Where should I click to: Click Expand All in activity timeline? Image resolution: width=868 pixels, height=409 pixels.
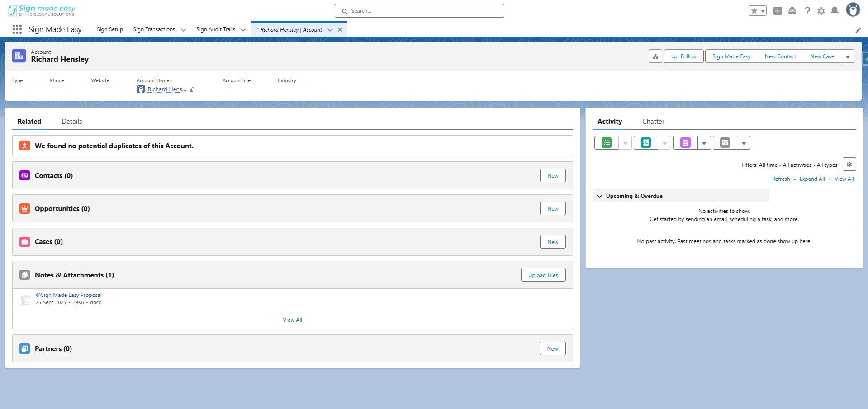pyautogui.click(x=812, y=179)
